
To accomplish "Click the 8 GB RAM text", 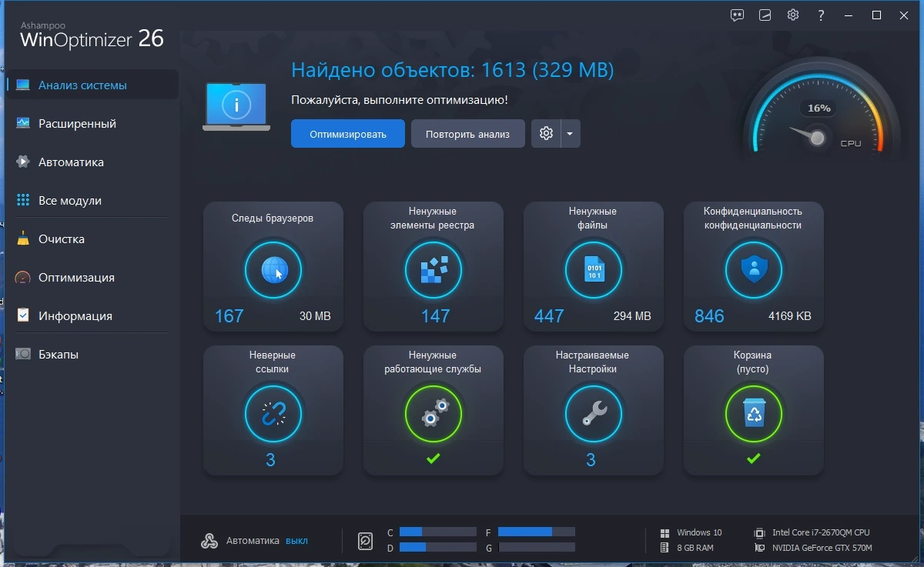I will tap(695, 548).
